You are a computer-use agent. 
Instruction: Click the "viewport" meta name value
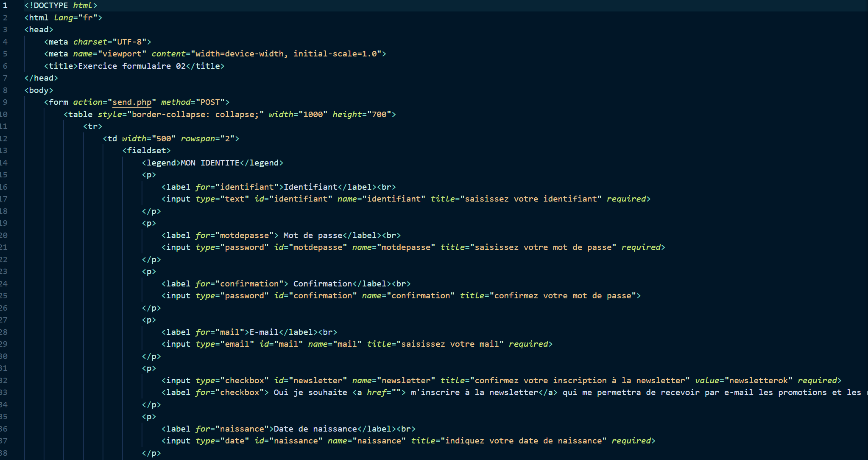[x=122, y=54]
